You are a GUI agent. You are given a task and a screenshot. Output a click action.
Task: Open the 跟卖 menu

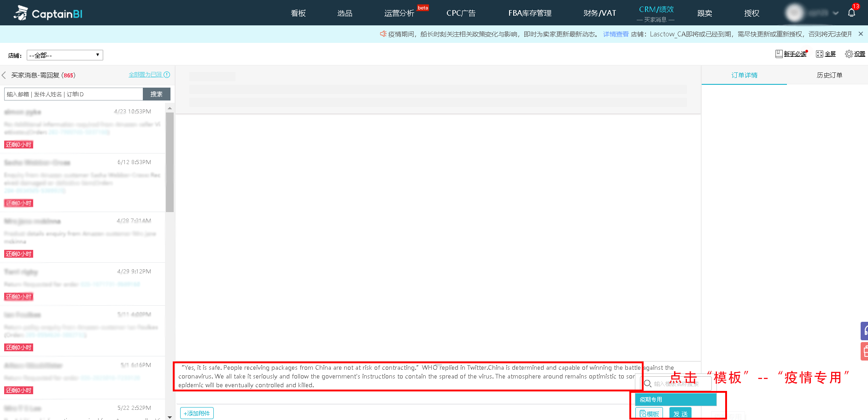coord(704,13)
